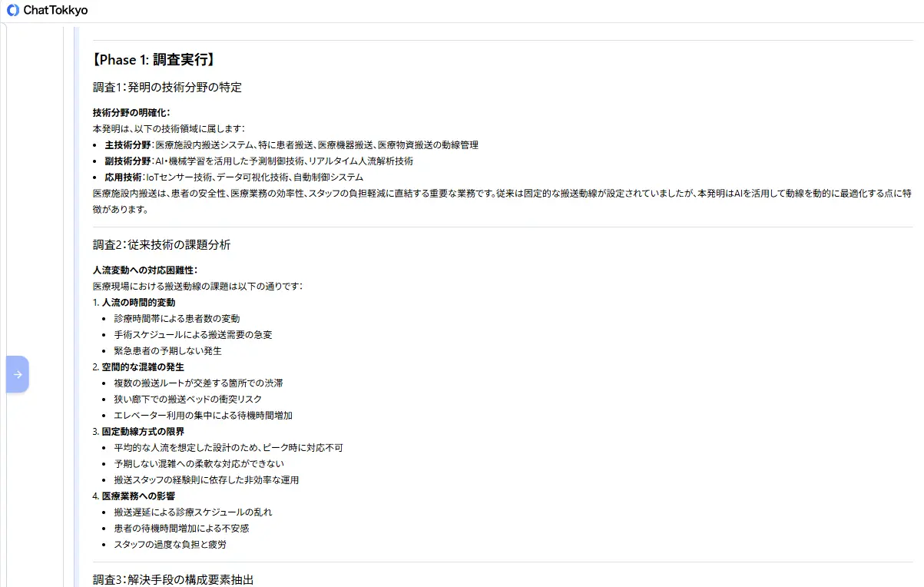Click the 人流の時間的変動 numbered item
Image resolution: width=924 pixels, height=587 pixels.
(138, 302)
